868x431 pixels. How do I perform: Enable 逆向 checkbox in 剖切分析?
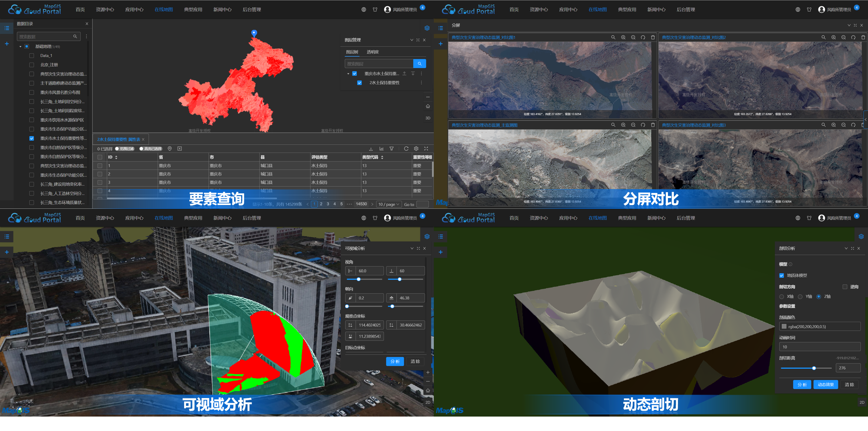[x=845, y=287]
